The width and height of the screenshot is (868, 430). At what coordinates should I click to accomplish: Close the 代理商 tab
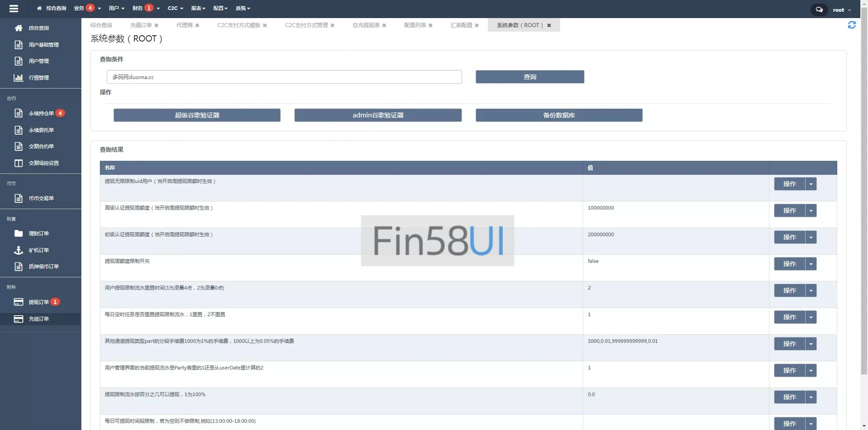pyautogui.click(x=197, y=25)
